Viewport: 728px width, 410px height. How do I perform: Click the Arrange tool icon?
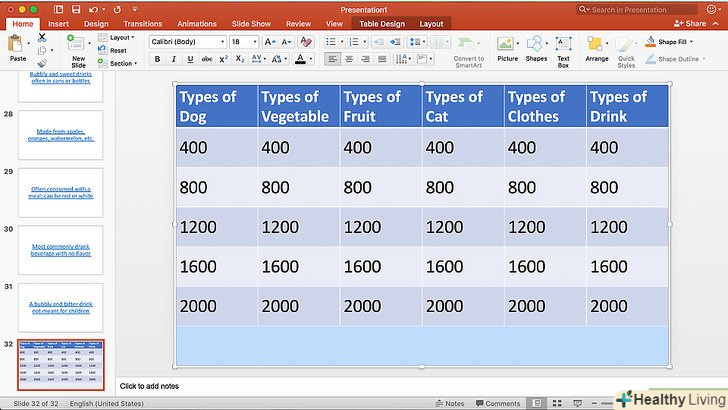tap(596, 46)
